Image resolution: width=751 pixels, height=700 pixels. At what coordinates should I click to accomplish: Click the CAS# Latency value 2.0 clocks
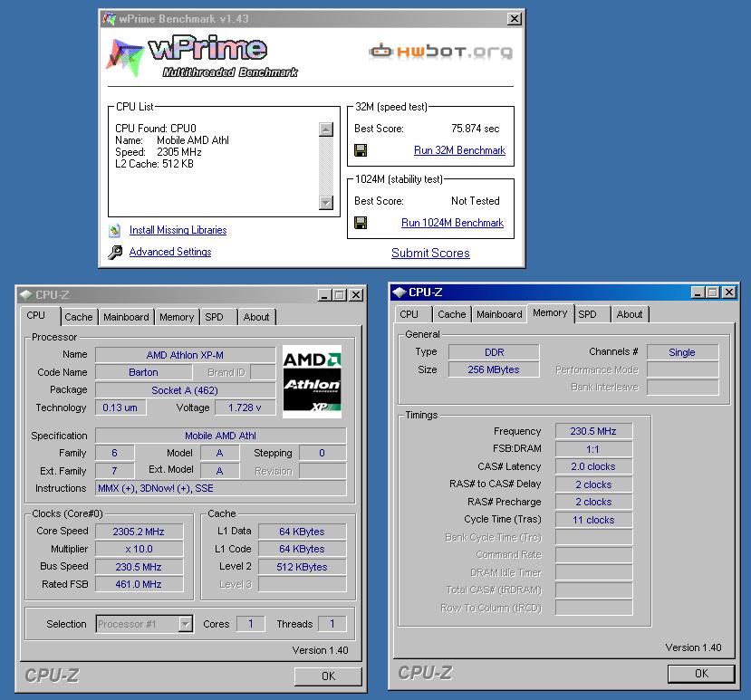click(x=593, y=466)
